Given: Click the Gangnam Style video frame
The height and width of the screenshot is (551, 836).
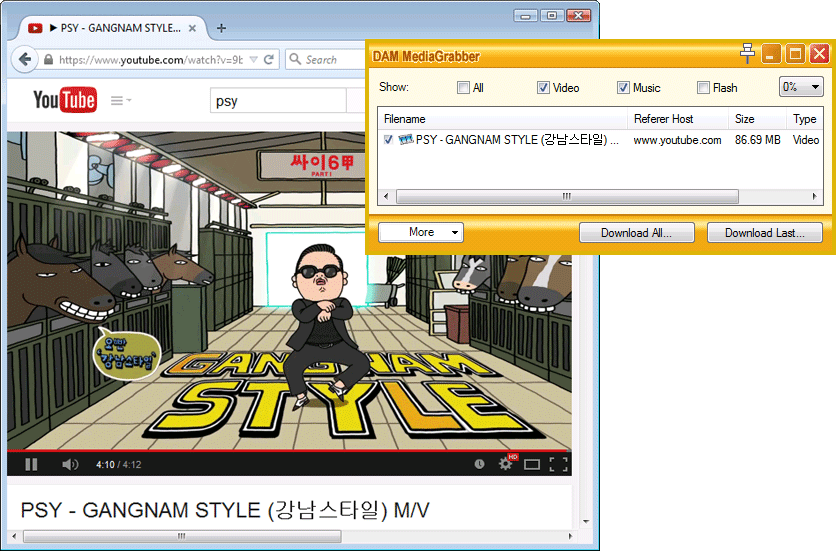Looking at the screenshot, I should pyautogui.click(x=289, y=291).
